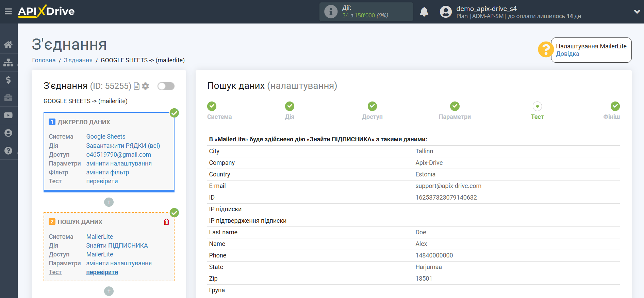Image resolution: width=644 pixels, height=298 pixels.
Task: Select the support@apix-drive.com value
Action: pos(448,186)
